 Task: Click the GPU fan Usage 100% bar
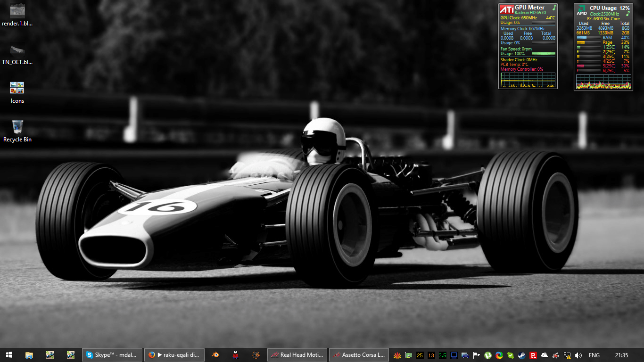click(543, 54)
